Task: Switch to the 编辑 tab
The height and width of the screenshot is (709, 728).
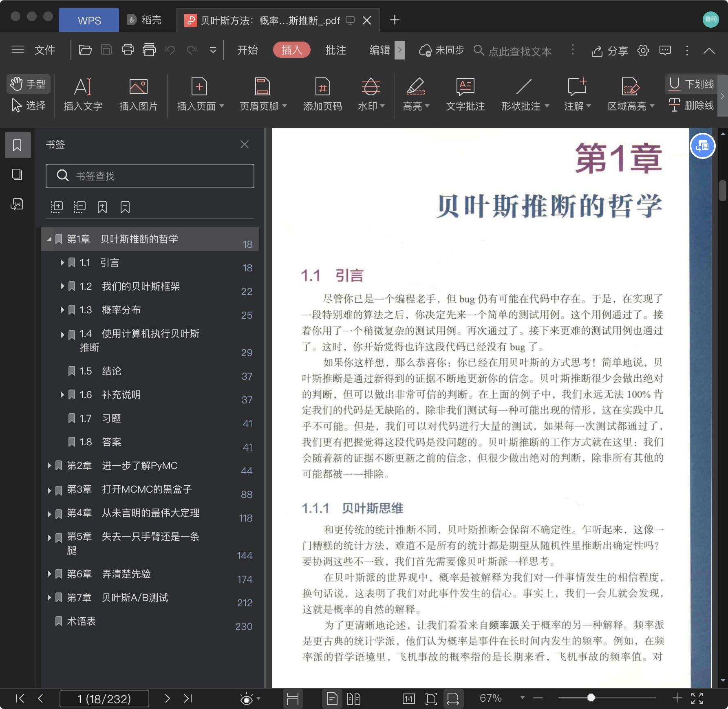Action: pos(380,50)
